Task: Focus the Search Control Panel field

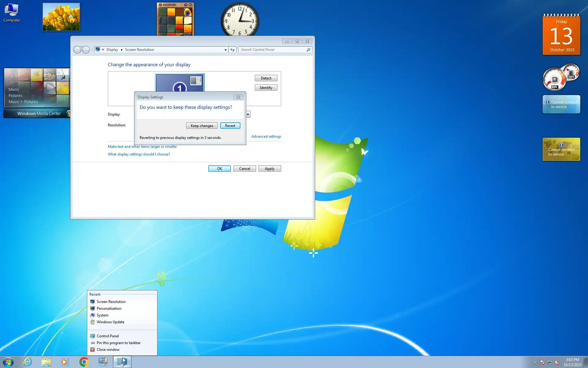Action: coord(273,50)
